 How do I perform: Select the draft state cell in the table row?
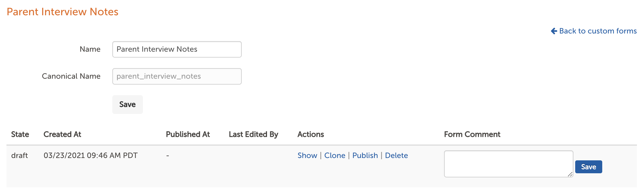click(x=19, y=155)
